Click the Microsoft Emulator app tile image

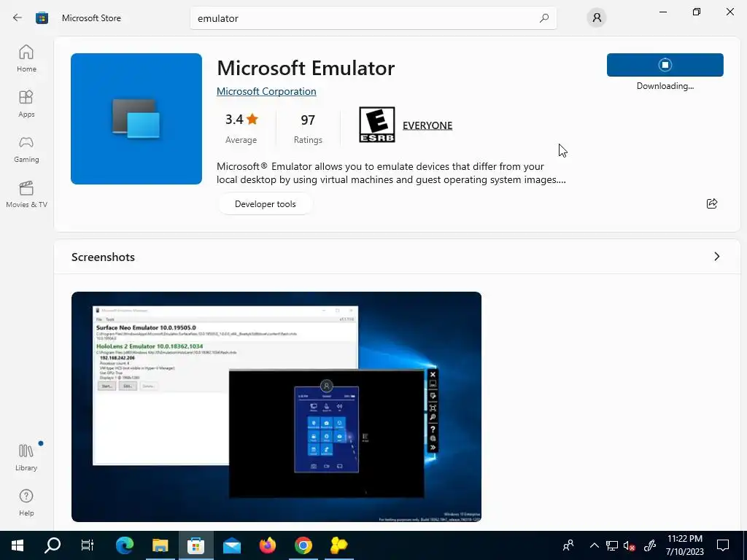pos(136,119)
